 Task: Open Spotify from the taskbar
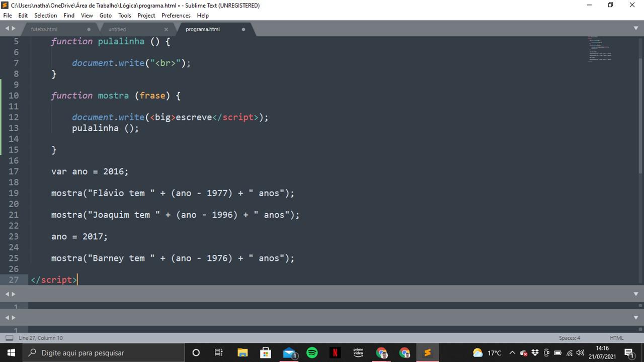[312, 352]
